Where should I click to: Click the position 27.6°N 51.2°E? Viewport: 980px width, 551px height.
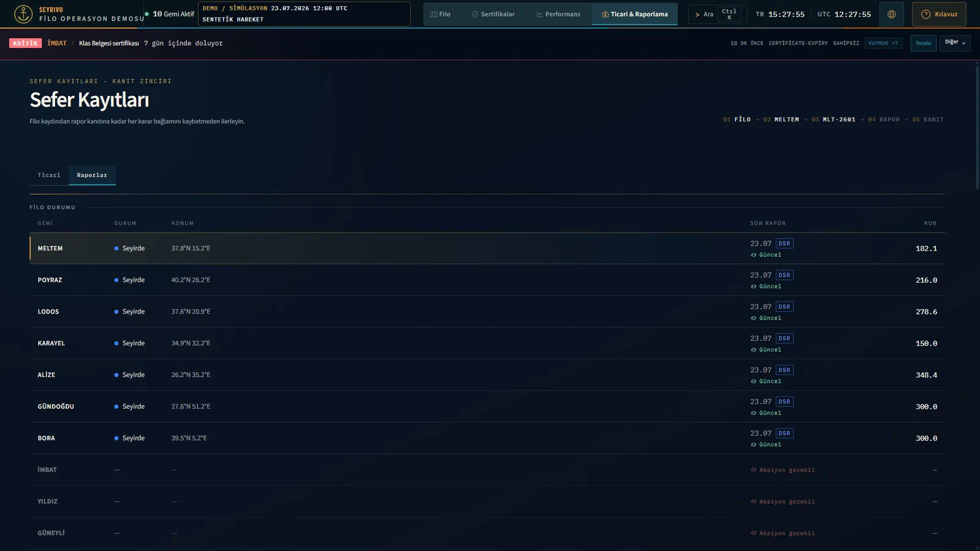[190, 407]
